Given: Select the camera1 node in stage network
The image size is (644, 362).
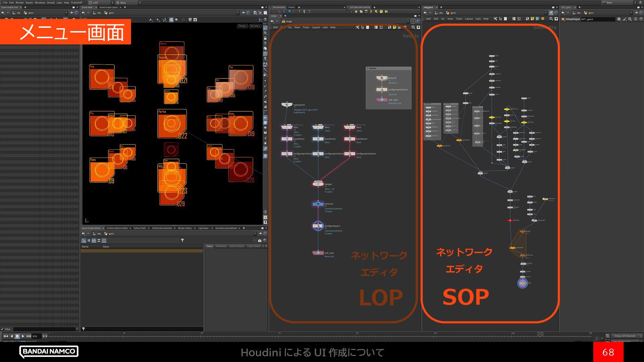Looking at the screenshot, I should (318, 204).
